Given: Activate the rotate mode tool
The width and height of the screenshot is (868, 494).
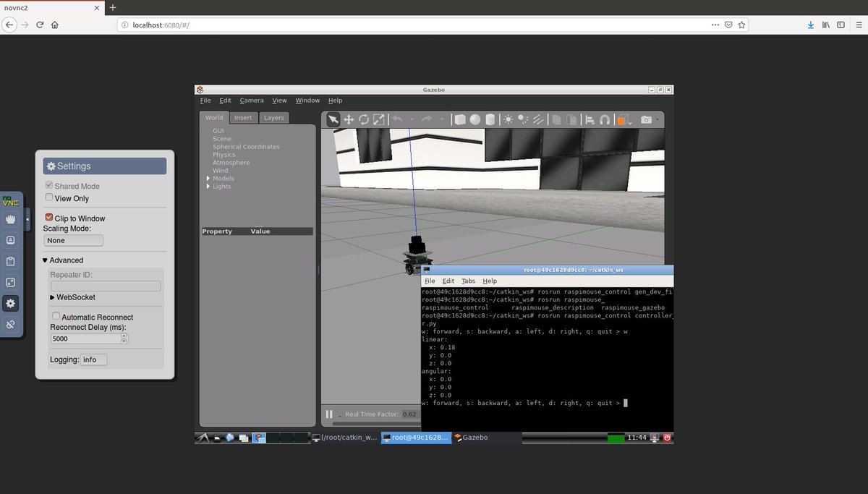Looking at the screenshot, I should tap(364, 119).
